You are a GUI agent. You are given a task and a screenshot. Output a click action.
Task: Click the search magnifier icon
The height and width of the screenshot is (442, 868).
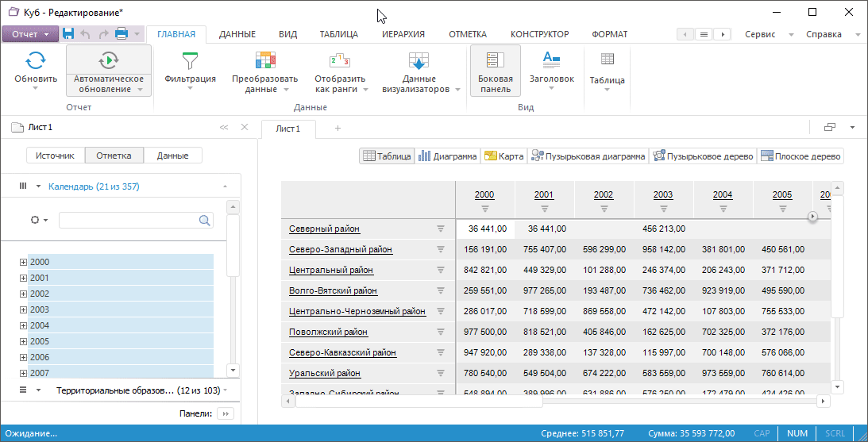[x=205, y=220]
